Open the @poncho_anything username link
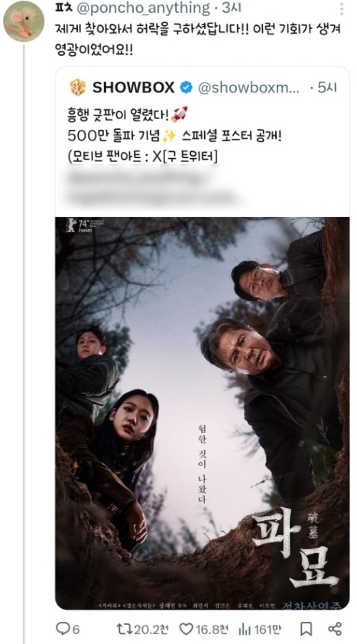The height and width of the screenshot is (644, 357). 144,8
